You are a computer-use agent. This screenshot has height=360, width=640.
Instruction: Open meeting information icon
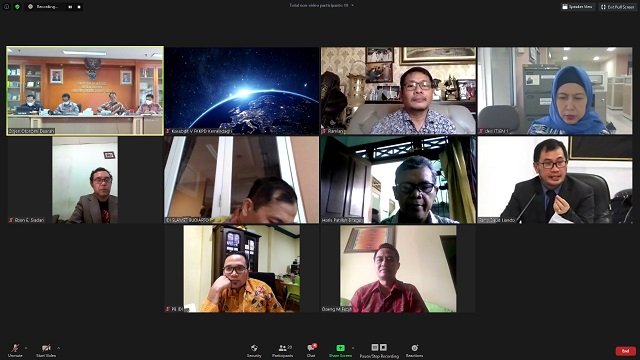point(7,7)
